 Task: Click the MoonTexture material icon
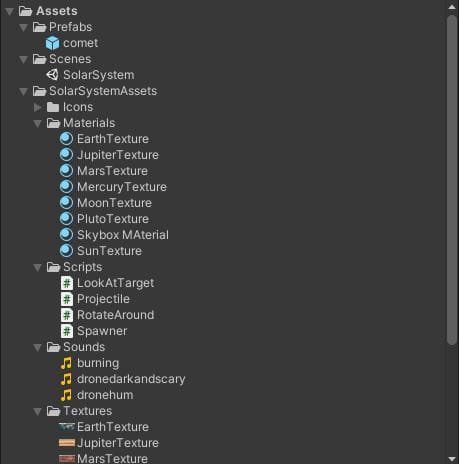pos(66,203)
